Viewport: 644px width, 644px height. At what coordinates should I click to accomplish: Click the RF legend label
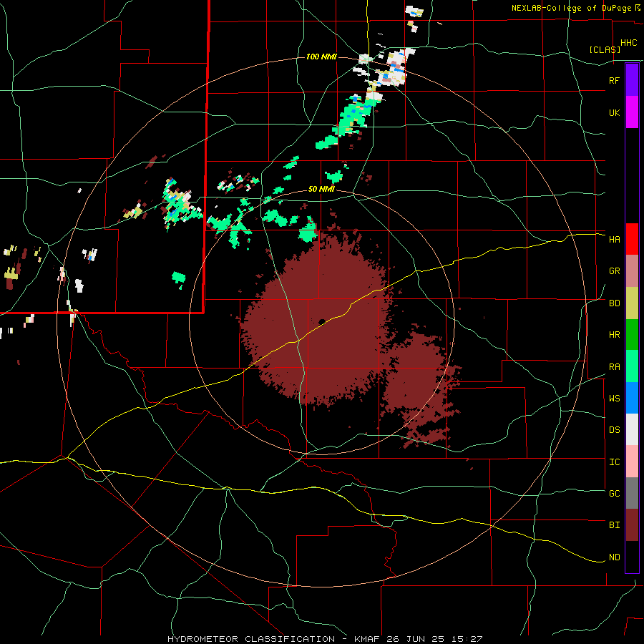point(614,80)
